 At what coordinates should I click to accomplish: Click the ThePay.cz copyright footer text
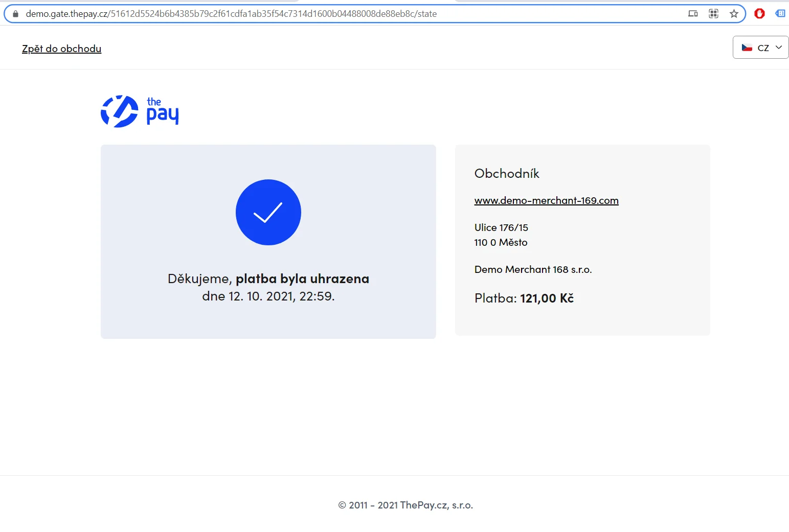[405, 505]
